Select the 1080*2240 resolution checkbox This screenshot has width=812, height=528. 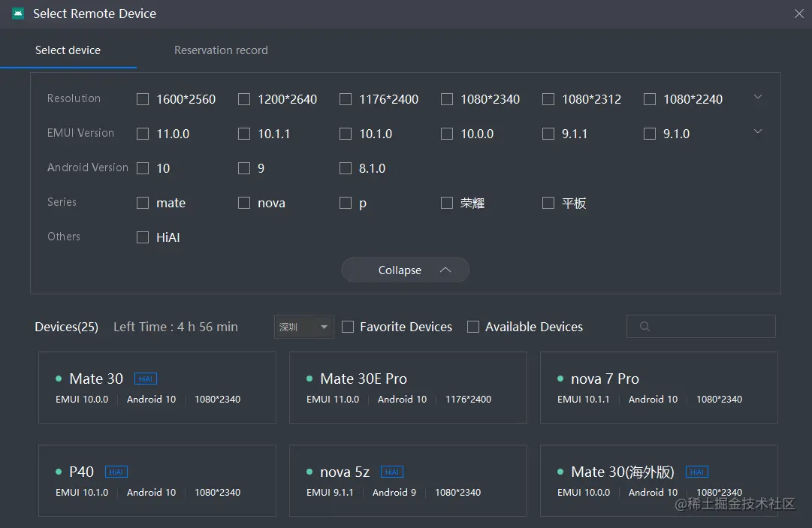[x=650, y=99]
